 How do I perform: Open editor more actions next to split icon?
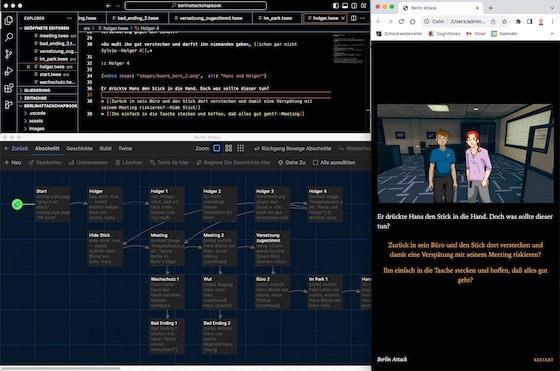click(362, 18)
